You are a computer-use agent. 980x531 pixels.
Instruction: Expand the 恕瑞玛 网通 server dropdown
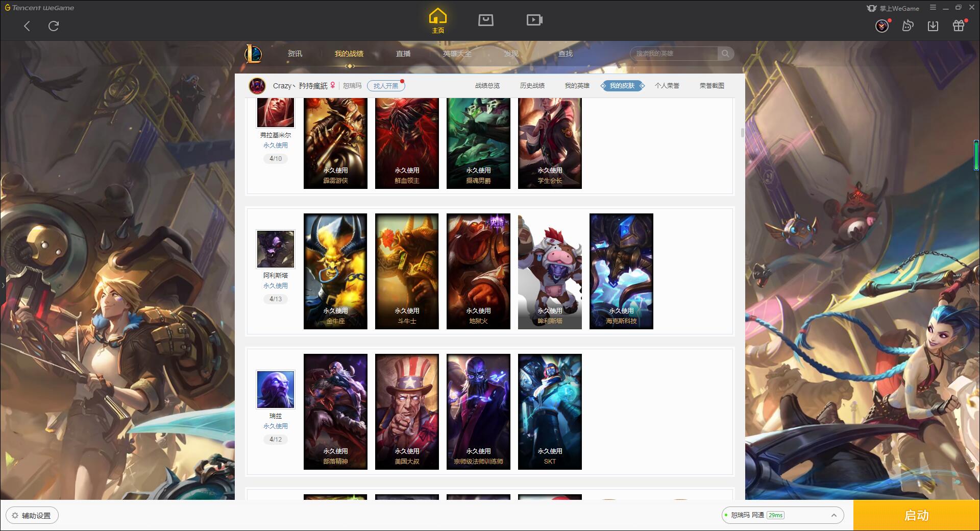(x=782, y=515)
